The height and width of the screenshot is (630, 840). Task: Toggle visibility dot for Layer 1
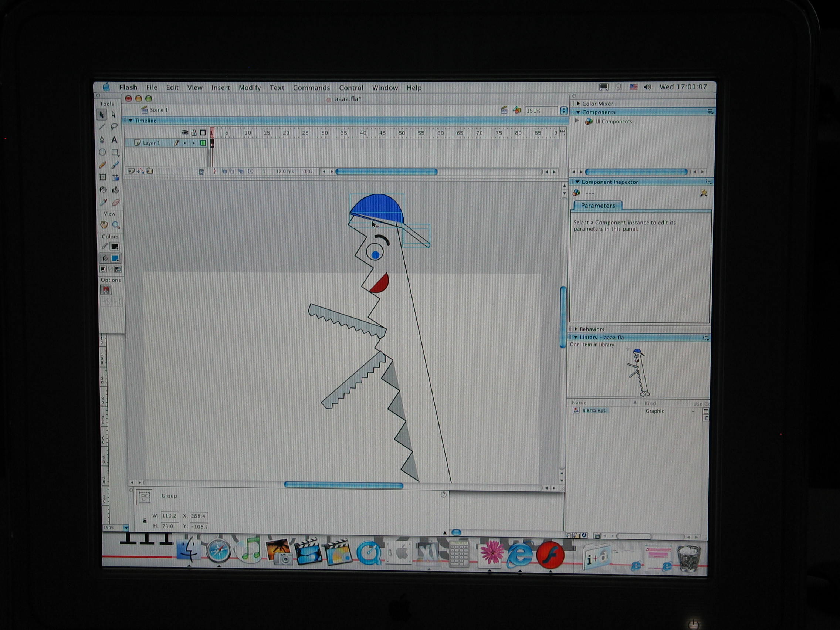pos(185,143)
